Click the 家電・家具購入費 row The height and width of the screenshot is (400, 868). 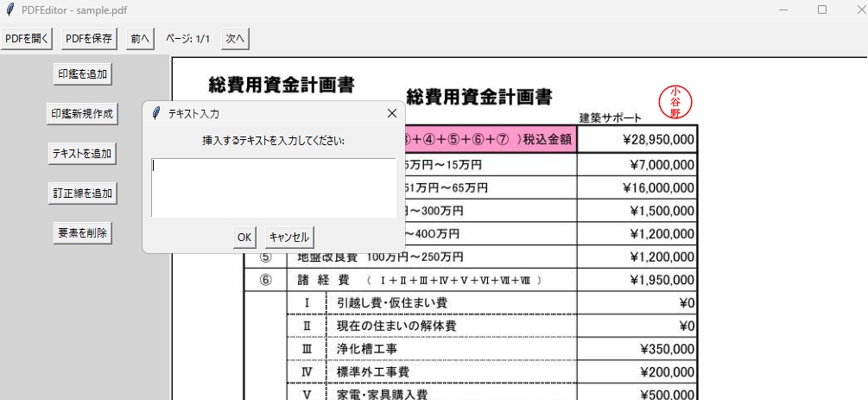pos(382,395)
